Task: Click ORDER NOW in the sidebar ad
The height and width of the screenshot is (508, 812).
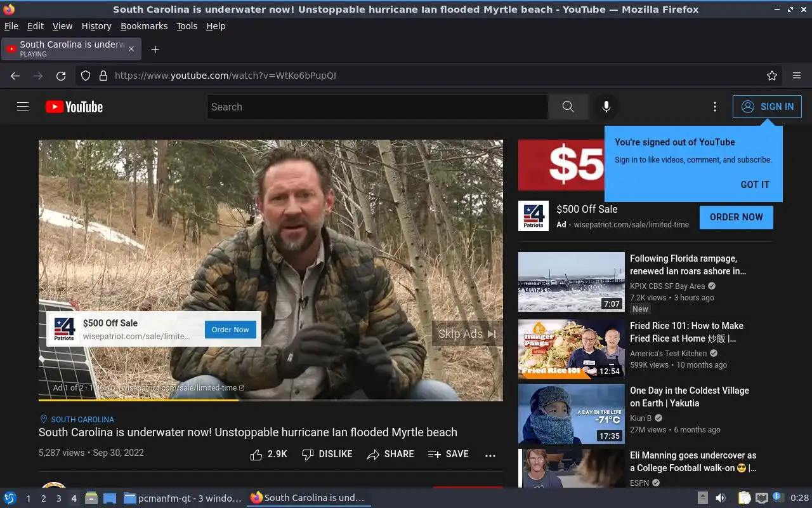Action: [736, 217]
